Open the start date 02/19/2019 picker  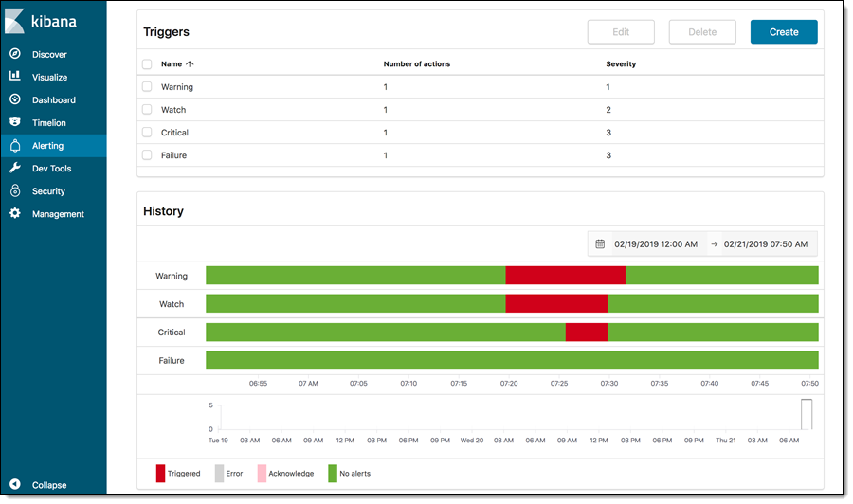coord(656,244)
